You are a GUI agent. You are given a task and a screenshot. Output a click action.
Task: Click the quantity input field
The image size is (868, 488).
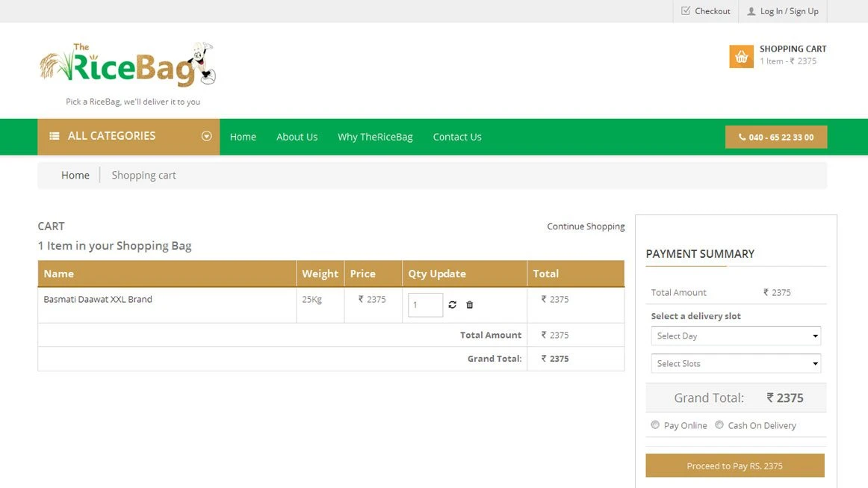coord(425,305)
